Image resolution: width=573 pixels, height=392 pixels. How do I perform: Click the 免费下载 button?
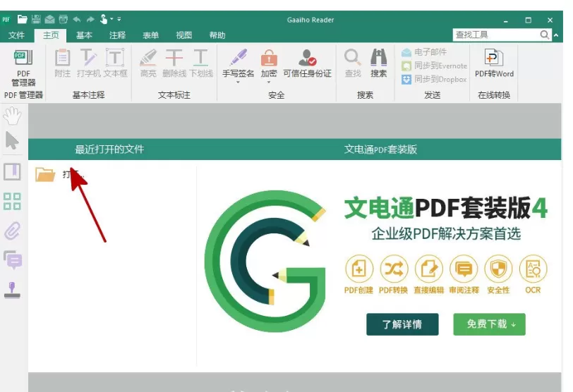tap(489, 324)
